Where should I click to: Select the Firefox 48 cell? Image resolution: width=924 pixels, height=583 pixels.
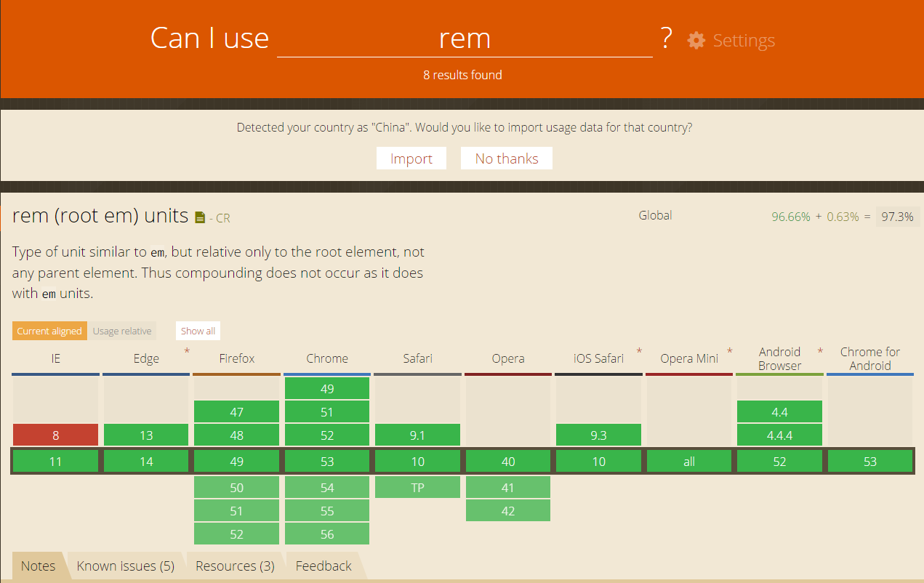point(236,435)
